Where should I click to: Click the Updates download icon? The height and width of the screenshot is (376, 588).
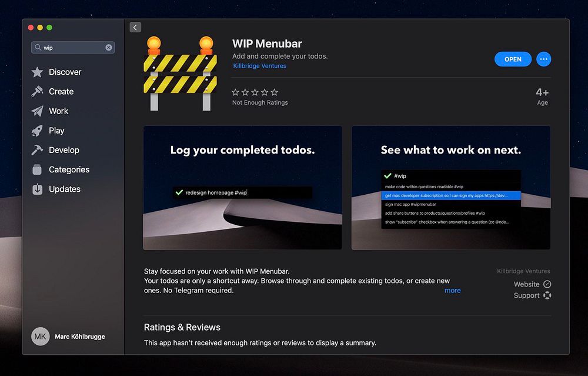tap(37, 189)
